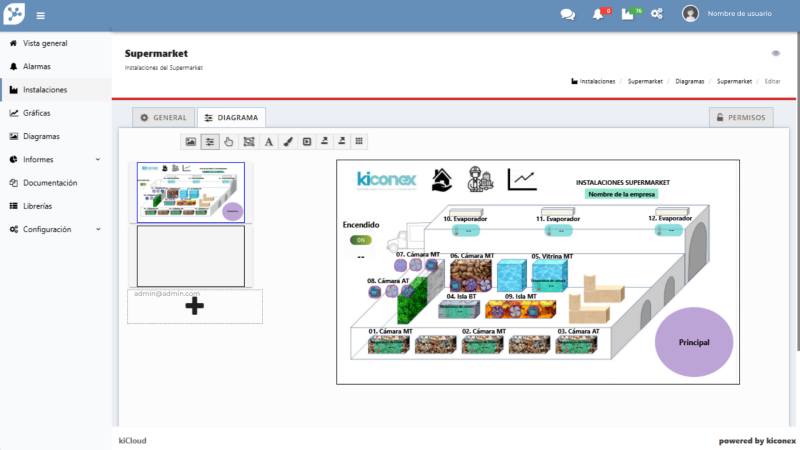Click the 01. Cámara MT label
This screenshot has height=450, width=800.
[390, 331]
